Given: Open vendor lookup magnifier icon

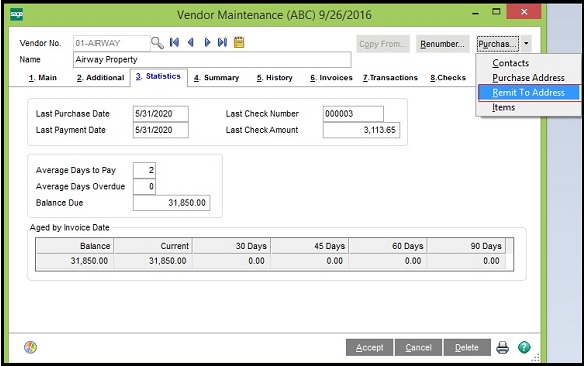Looking at the screenshot, I should (157, 43).
